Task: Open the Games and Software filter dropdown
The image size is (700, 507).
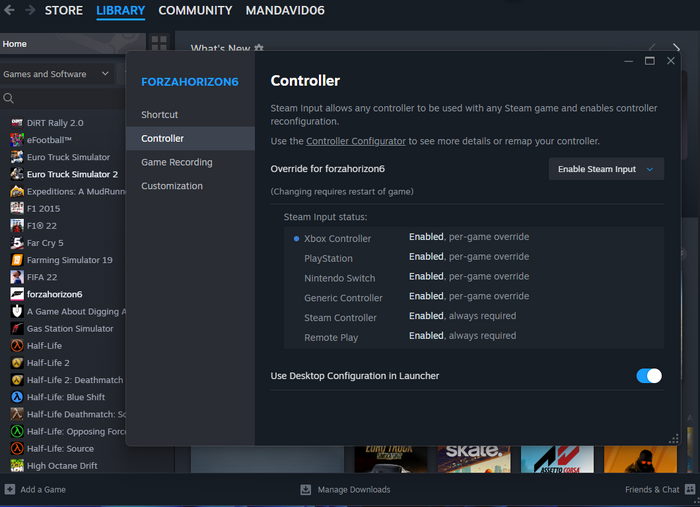Action: (x=56, y=74)
